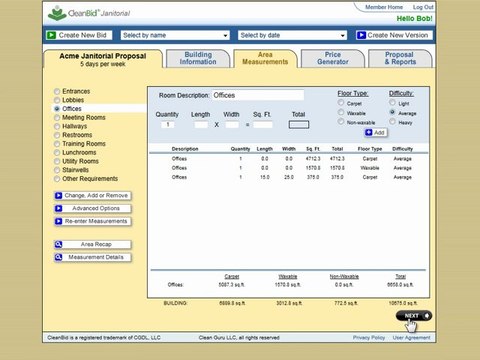Click the Length input field
Viewport: 480px width, 360px height.
(201, 125)
